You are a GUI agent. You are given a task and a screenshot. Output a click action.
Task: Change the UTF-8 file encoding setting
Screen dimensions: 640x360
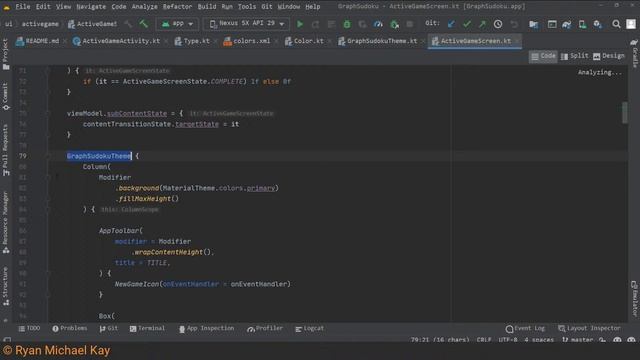pos(508,340)
